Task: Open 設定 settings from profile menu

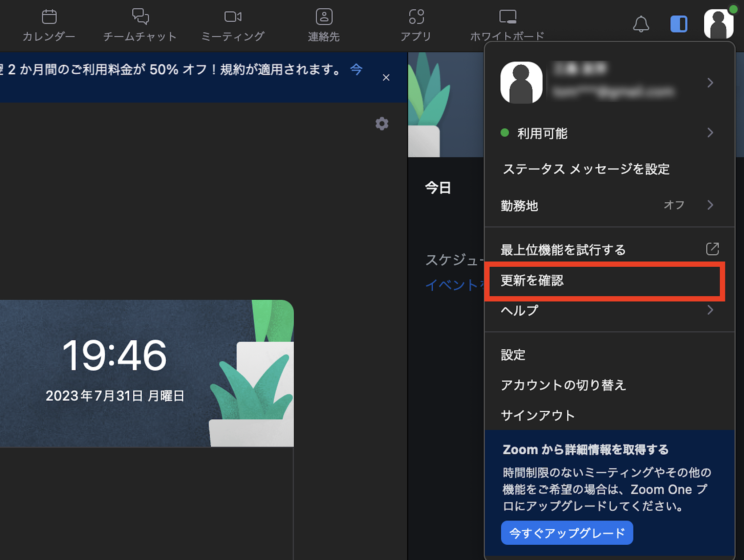Action: (x=513, y=355)
